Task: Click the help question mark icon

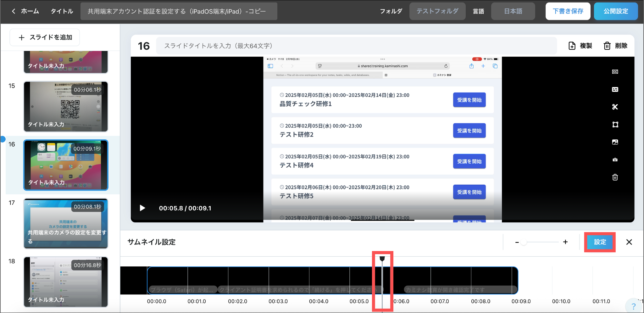Action: 634,306
